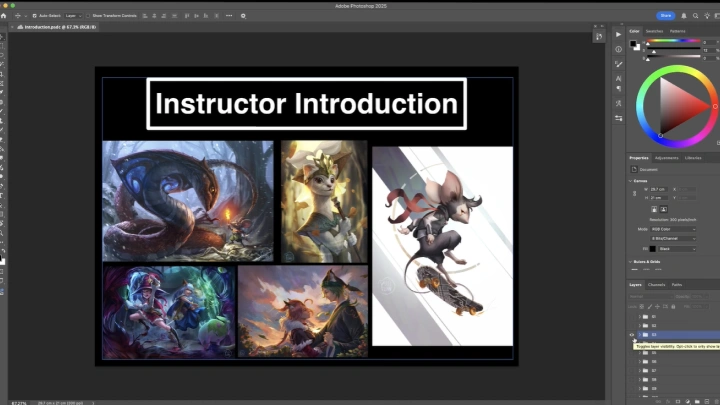Open the Auto-Select Layer dropdown
720x405 pixels.
tap(73, 16)
